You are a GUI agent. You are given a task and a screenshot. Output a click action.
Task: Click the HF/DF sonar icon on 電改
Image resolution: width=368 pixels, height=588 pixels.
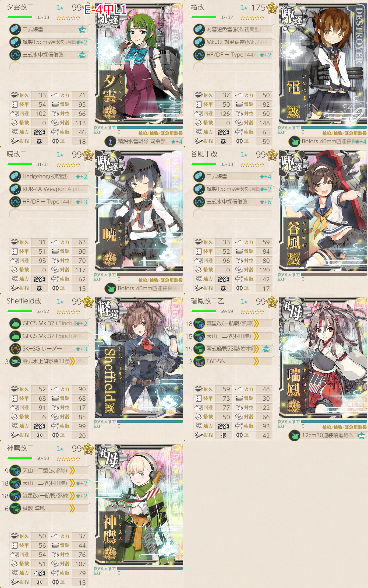(199, 55)
